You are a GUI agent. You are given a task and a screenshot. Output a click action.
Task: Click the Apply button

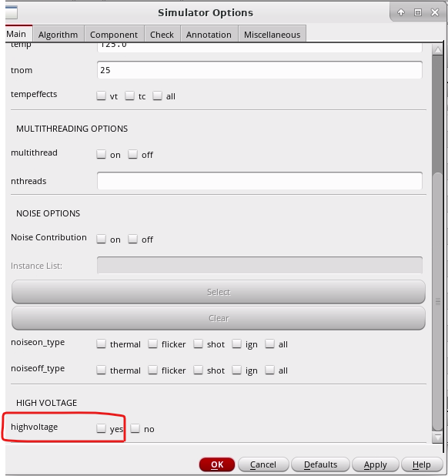(x=375, y=464)
